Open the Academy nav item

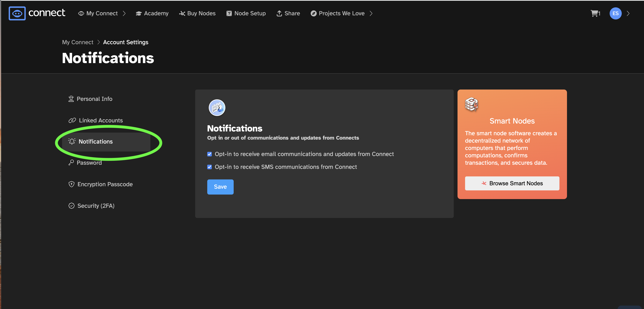coord(152,14)
